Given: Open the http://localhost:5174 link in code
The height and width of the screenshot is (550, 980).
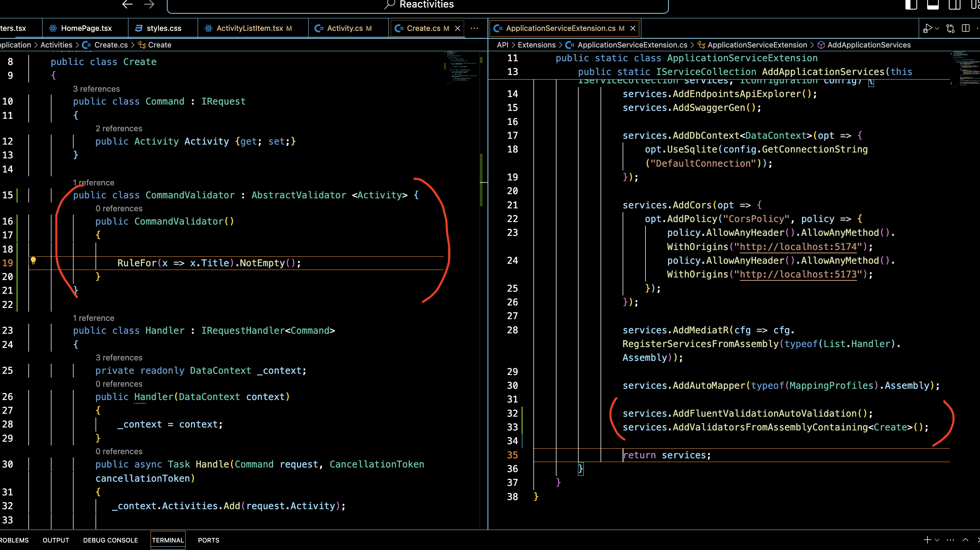Looking at the screenshot, I should pyautogui.click(x=798, y=247).
